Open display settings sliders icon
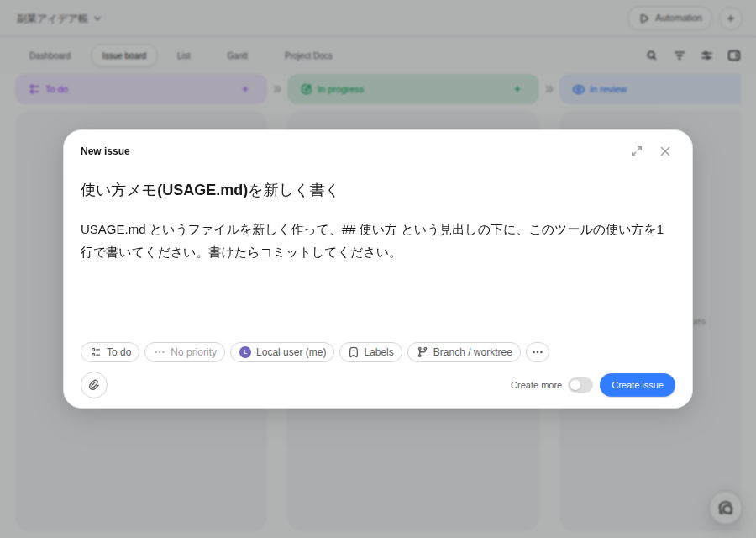 point(706,55)
